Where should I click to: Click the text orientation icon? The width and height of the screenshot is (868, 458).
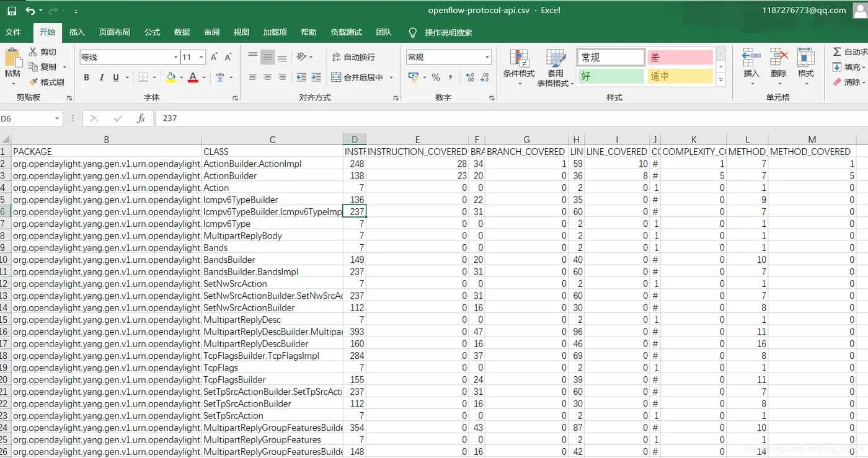(x=302, y=57)
